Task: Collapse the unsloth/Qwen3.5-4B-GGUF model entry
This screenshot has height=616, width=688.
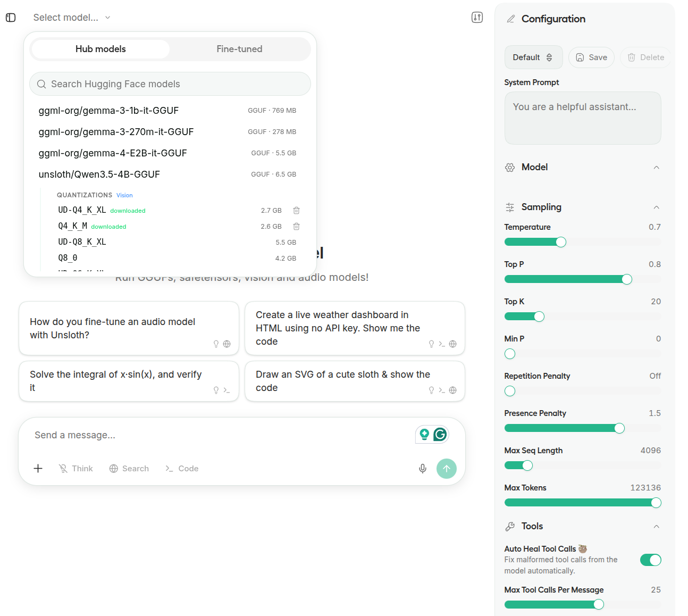Action: tap(167, 174)
